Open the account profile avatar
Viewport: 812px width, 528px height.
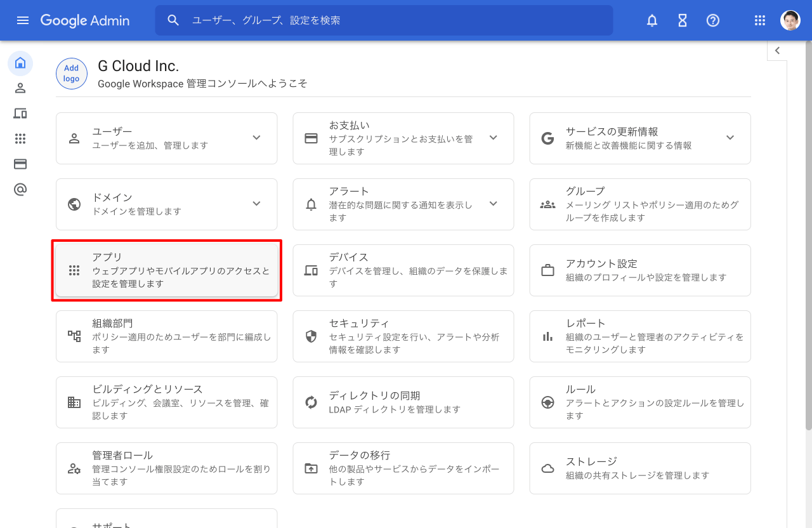pos(790,20)
